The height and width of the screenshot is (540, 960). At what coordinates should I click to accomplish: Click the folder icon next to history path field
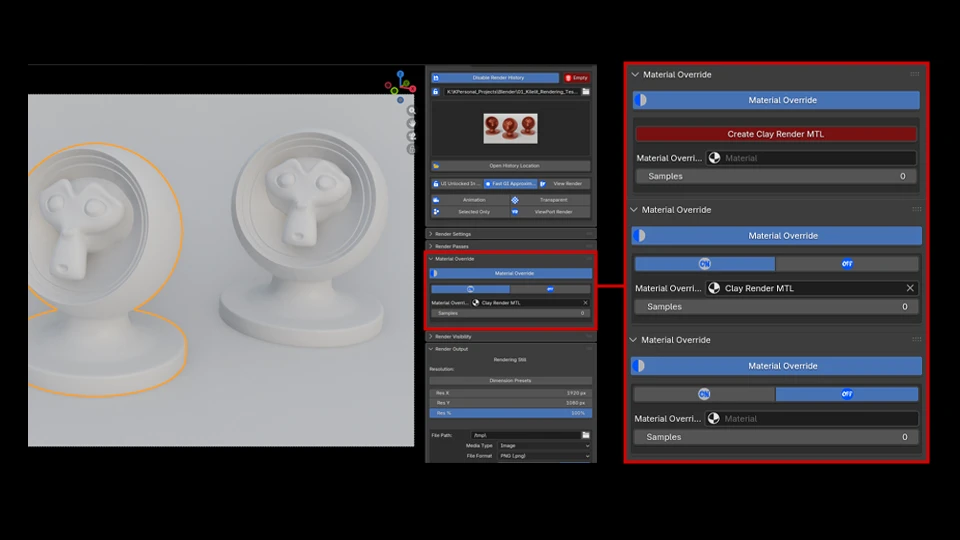click(x=586, y=92)
